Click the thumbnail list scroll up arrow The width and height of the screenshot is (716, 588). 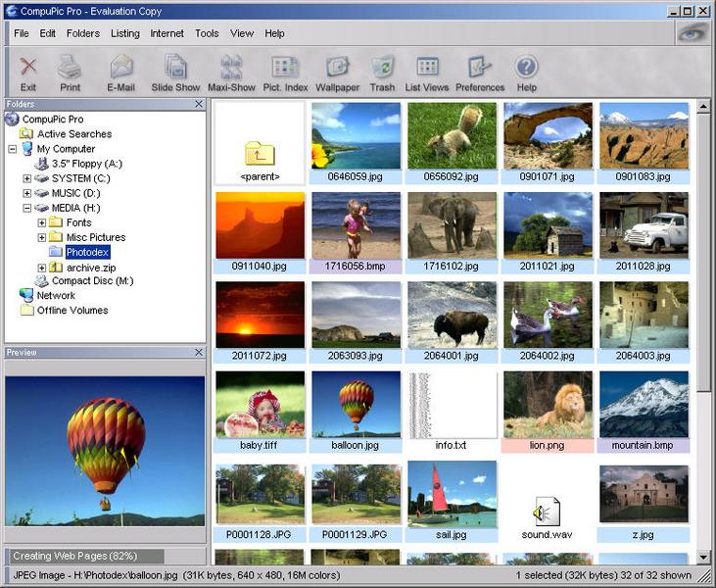coord(703,107)
